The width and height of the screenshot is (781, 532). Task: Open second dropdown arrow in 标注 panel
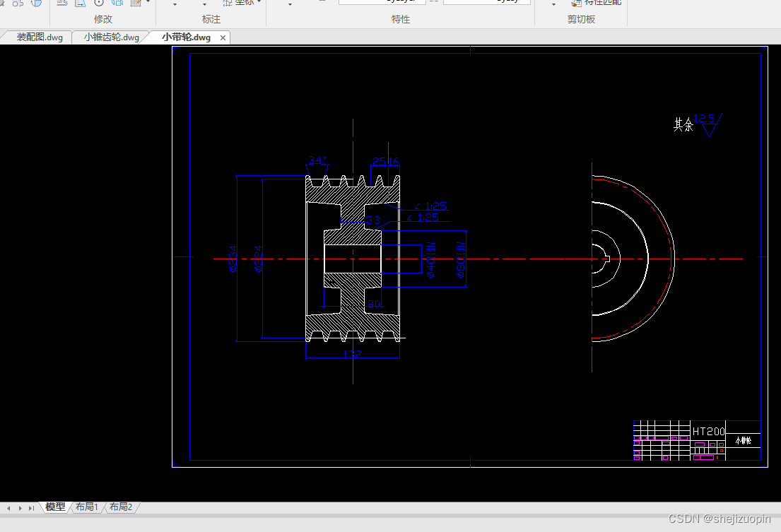(205, 4)
